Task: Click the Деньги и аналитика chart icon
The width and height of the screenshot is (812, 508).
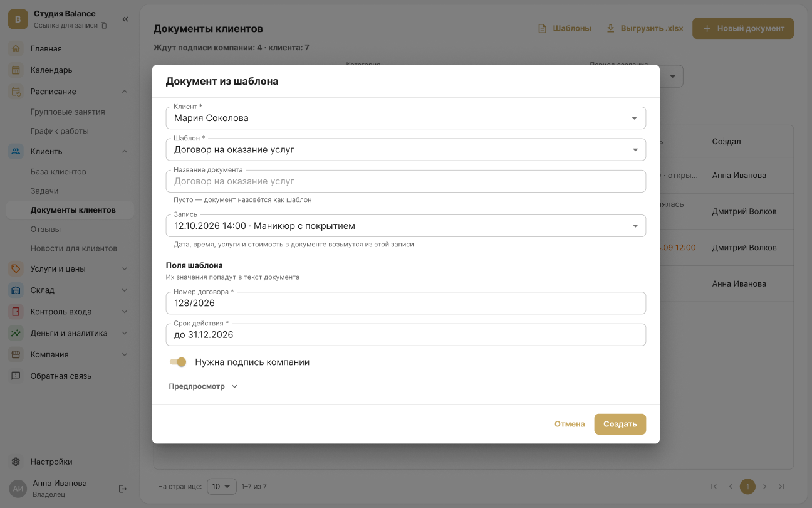Action: point(16,333)
